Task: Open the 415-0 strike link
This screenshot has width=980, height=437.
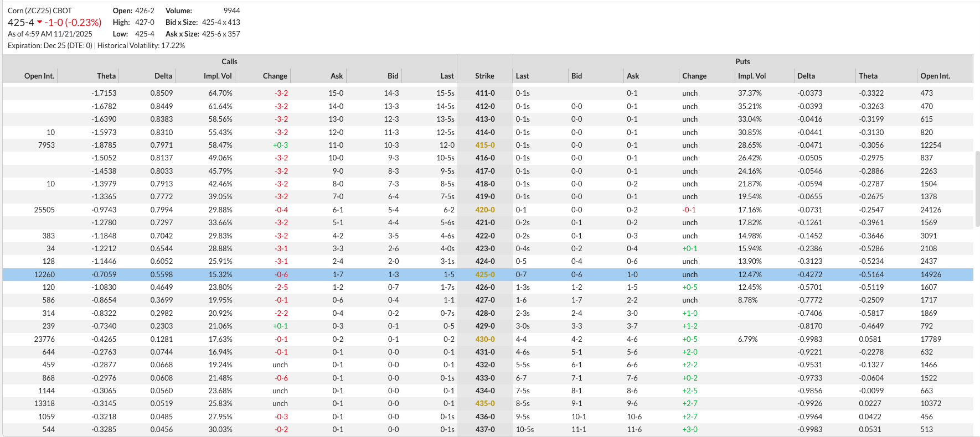Action: pos(485,145)
